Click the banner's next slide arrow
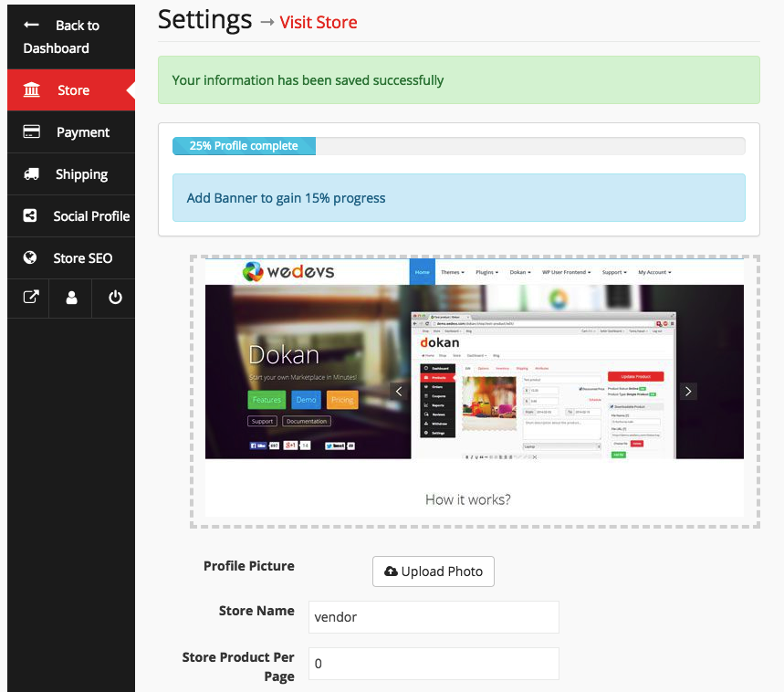 click(x=688, y=391)
